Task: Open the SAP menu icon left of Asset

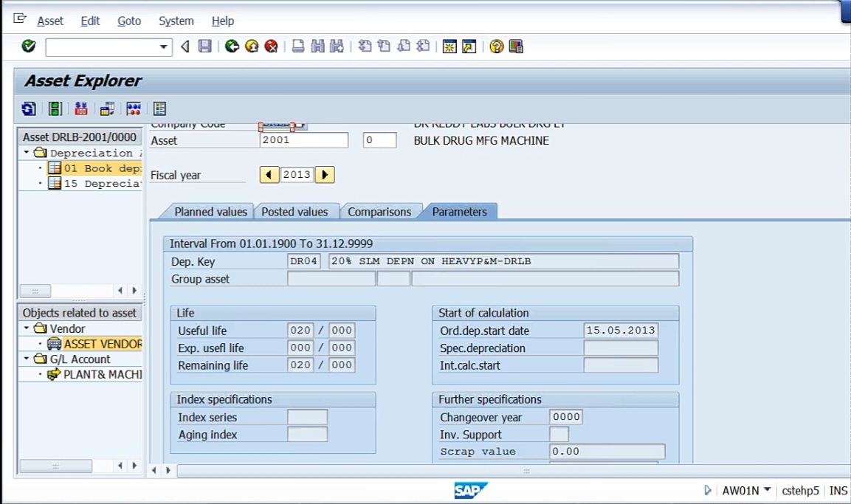Action: pyautogui.click(x=19, y=19)
